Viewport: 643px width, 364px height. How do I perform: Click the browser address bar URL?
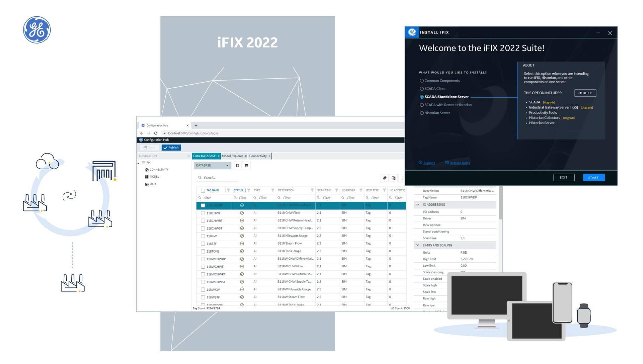193,133
